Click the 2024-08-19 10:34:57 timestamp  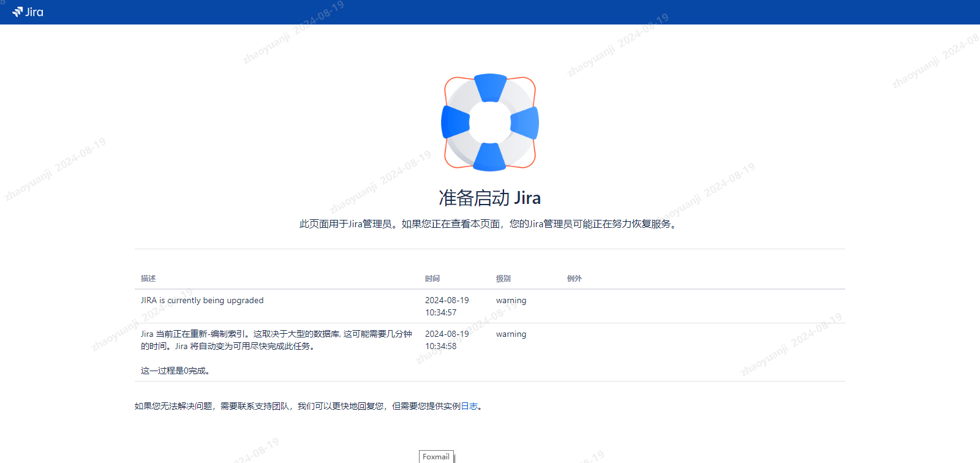pos(447,306)
